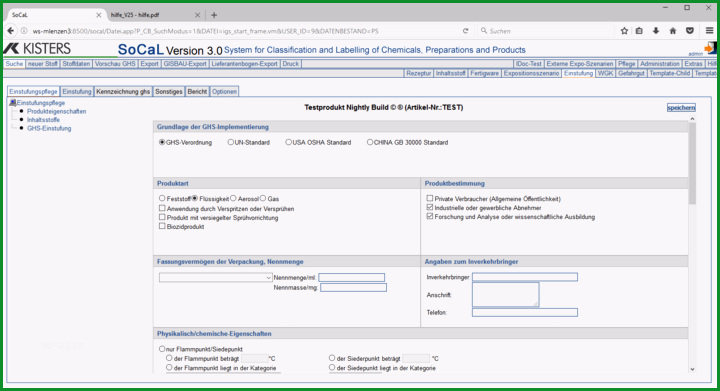
Task: Switch to Kennzeichnung ghs tab
Action: click(x=123, y=92)
